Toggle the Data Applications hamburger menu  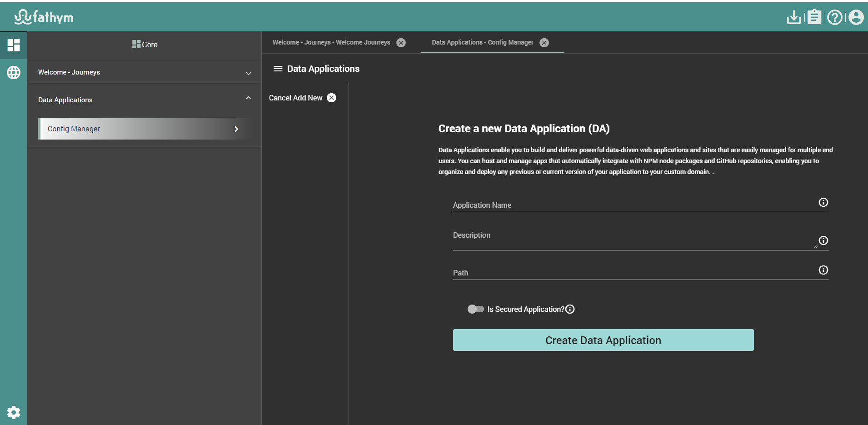point(278,69)
